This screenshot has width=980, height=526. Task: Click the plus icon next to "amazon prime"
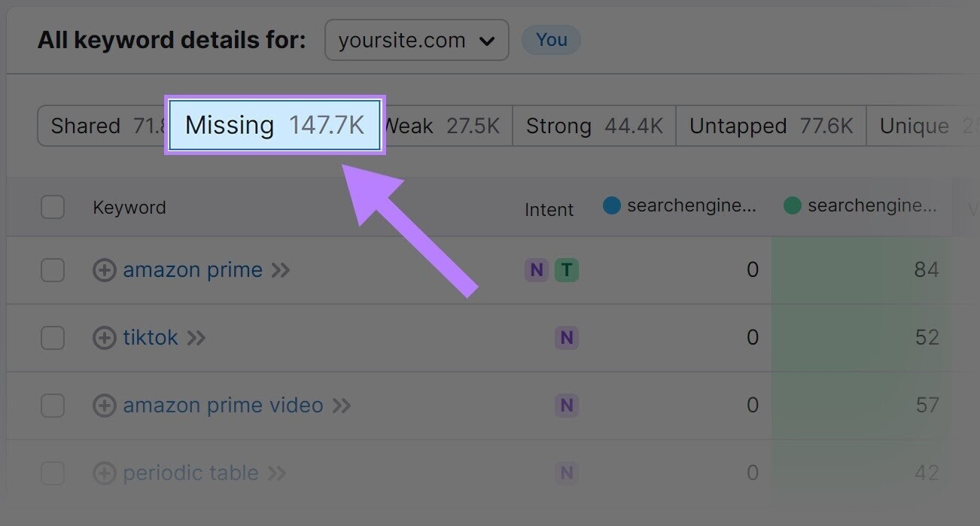105,269
